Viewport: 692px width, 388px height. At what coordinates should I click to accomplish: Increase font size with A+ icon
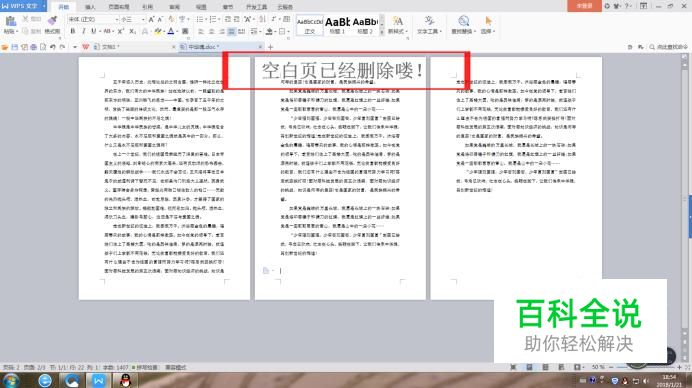151,19
